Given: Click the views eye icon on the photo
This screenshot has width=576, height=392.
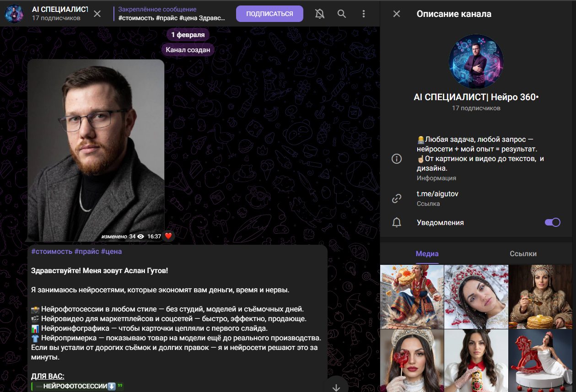Looking at the screenshot, I should click(141, 236).
